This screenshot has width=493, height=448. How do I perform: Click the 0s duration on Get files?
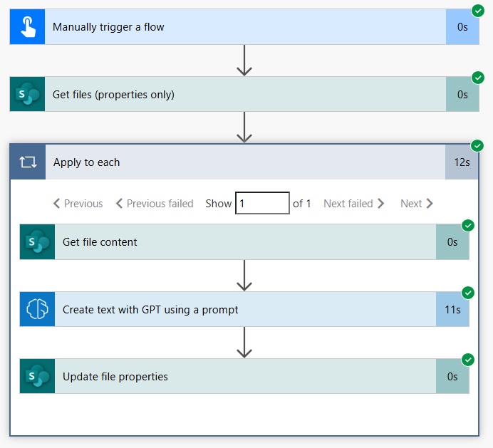(462, 94)
